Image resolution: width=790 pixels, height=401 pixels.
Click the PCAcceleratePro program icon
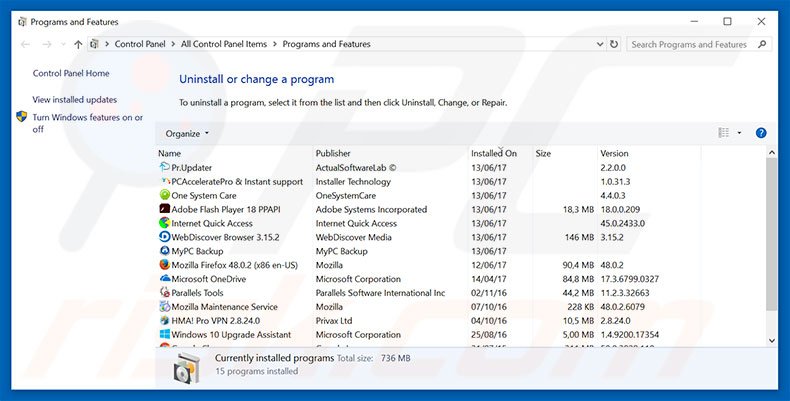pos(164,181)
